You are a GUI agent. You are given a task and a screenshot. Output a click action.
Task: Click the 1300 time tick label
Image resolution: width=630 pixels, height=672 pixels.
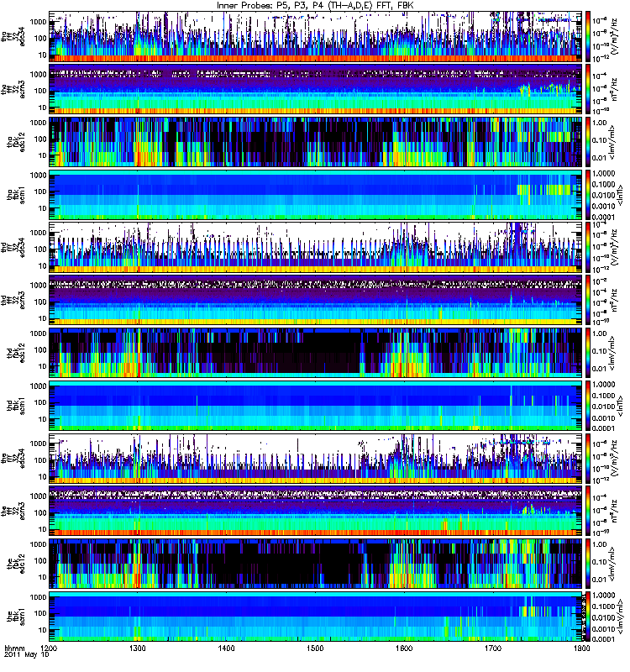[138, 648]
